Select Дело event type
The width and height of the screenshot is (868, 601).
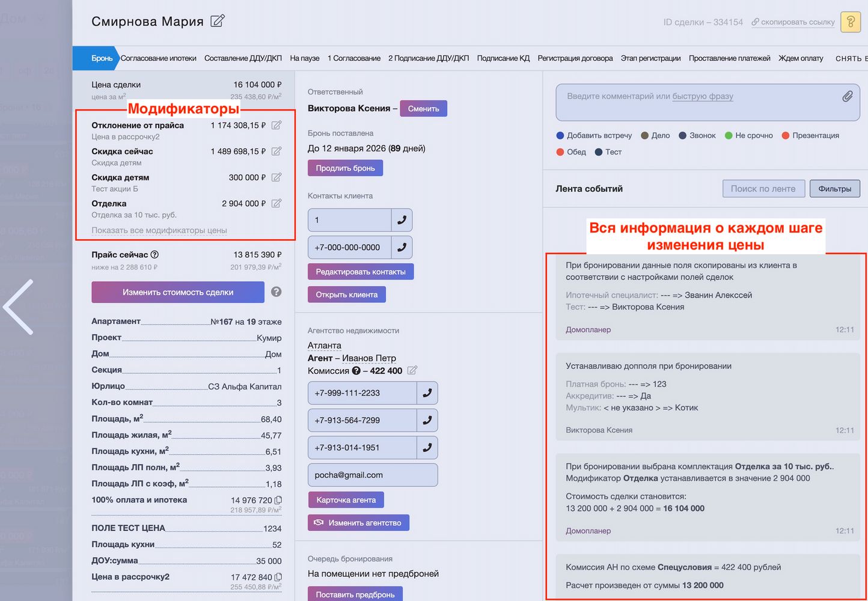pyautogui.click(x=655, y=135)
